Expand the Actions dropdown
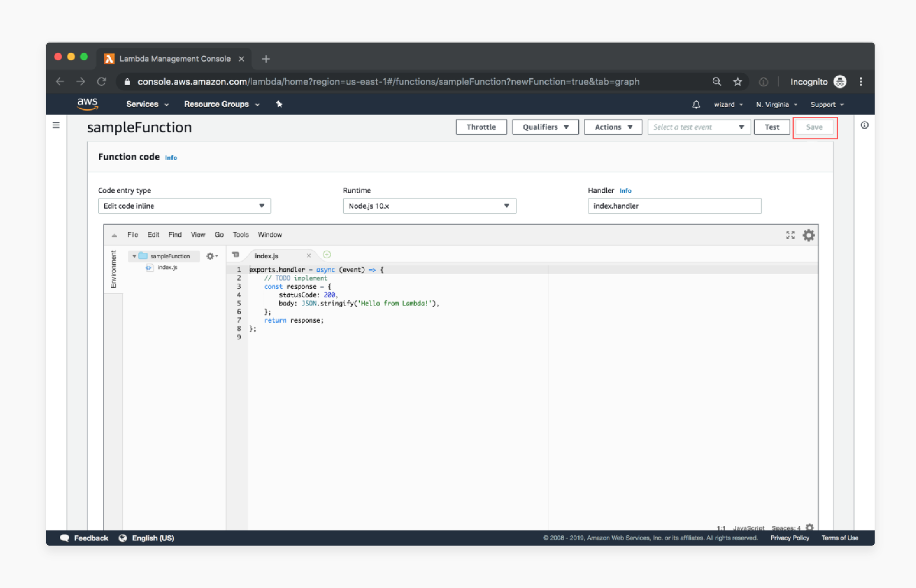The image size is (916, 588). pos(613,127)
